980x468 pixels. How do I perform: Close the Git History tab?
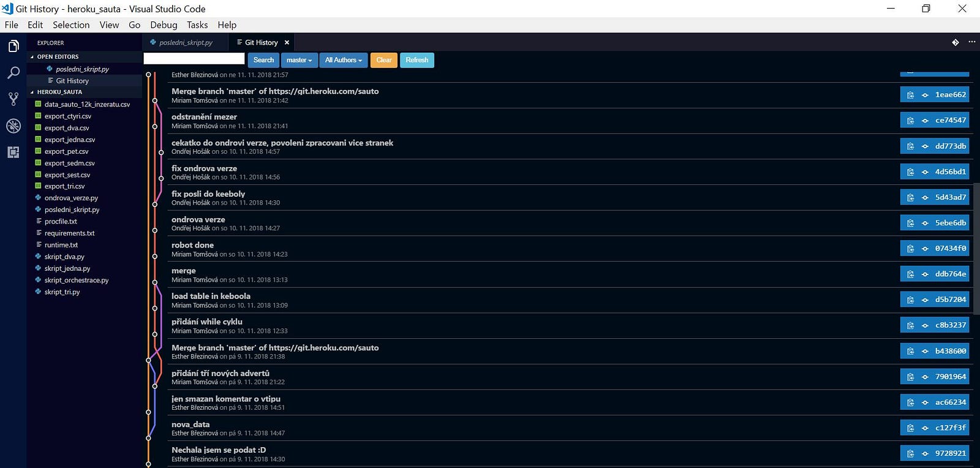click(x=287, y=42)
